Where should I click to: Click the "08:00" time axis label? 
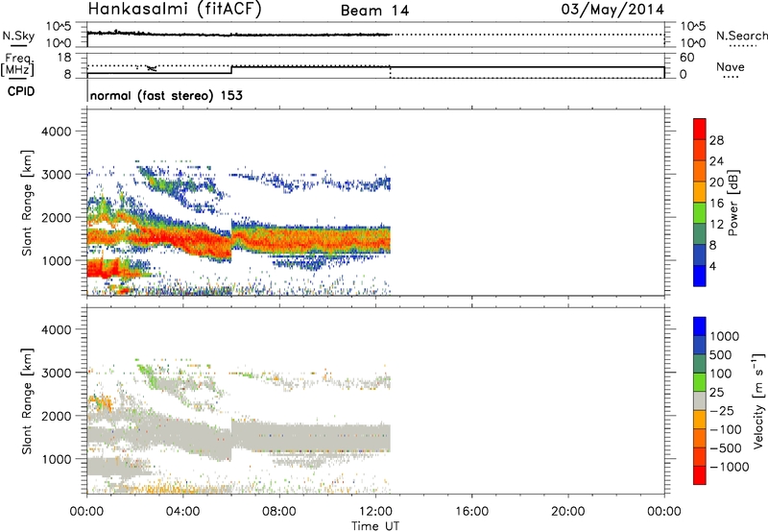click(279, 512)
